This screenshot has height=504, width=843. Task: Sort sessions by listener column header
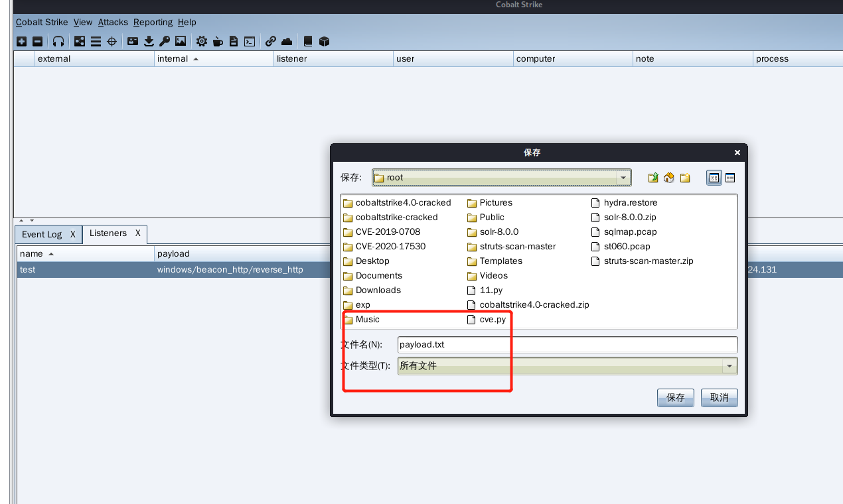(x=333, y=59)
